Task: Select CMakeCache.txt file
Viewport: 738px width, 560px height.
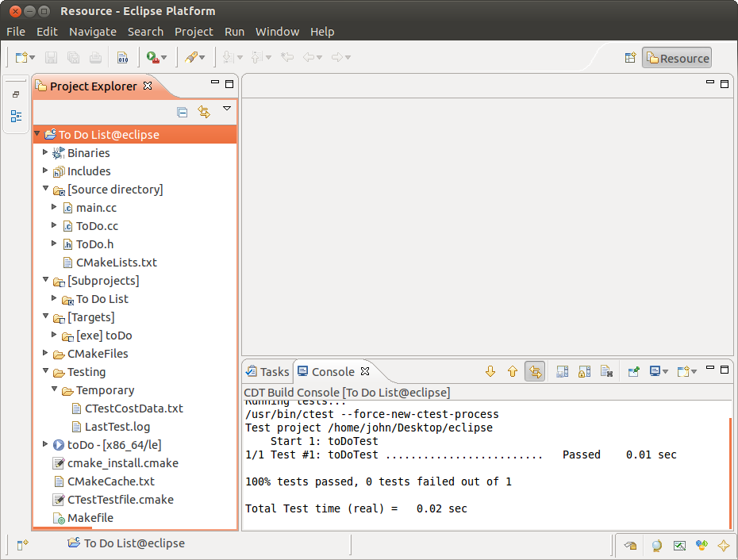Action: click(x=110, y=481)
